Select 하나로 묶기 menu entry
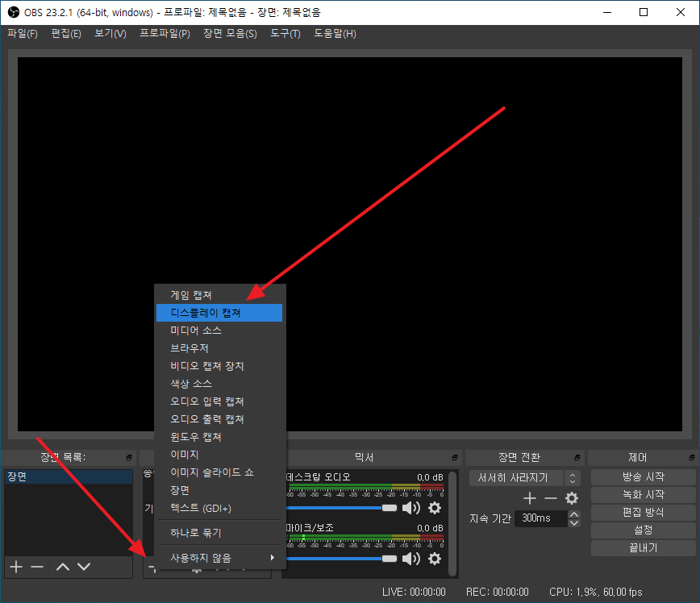This screenshot has width=700, height=603. point(219,533)
